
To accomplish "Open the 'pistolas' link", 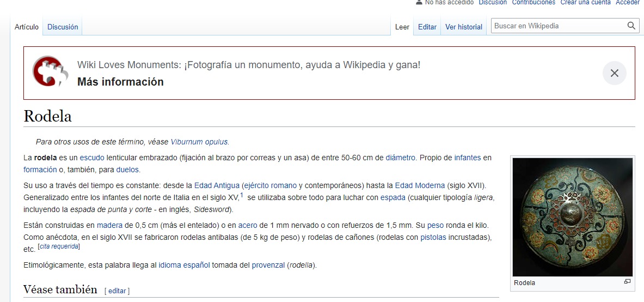I will (x=433, y=238).
